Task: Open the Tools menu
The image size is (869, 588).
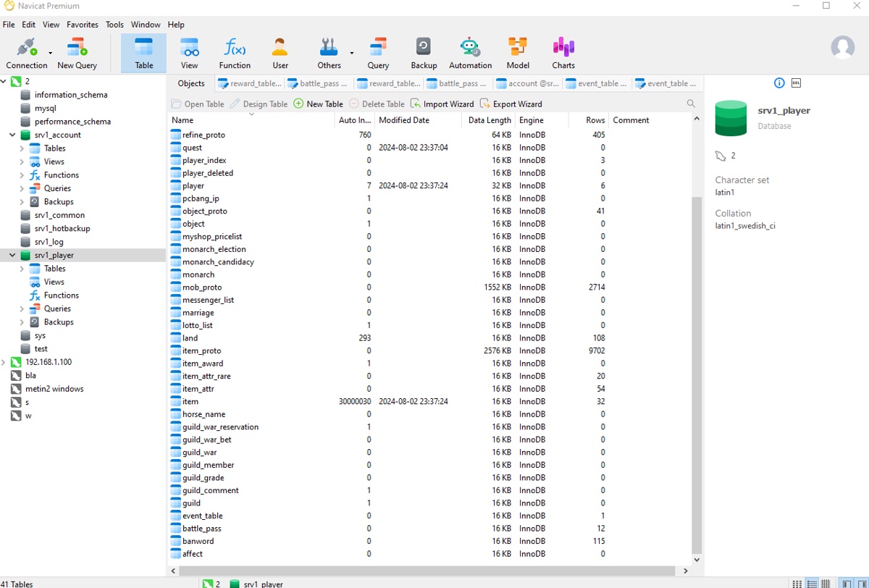Action: click(114, 25)
